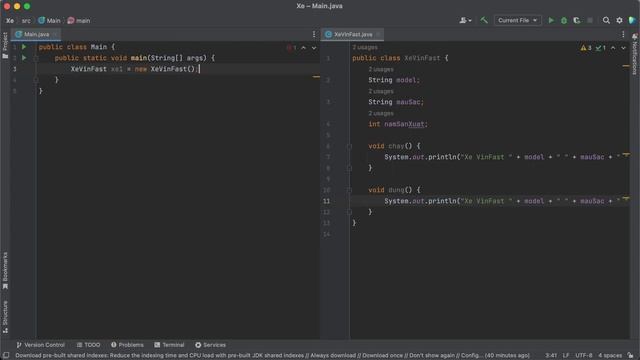Click the usages hint above class XeVinFast
The image size is (640, 360).
coord(365,47)
